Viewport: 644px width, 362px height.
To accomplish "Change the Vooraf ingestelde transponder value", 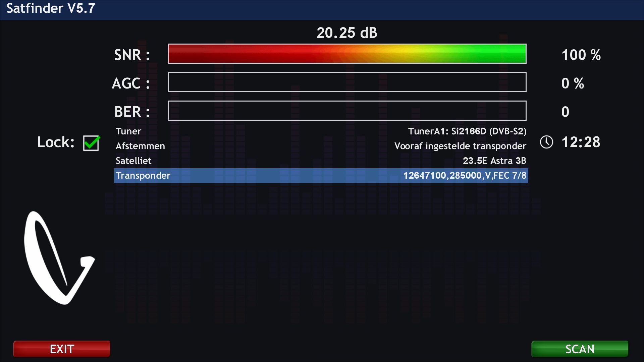I will pos(460,146).
